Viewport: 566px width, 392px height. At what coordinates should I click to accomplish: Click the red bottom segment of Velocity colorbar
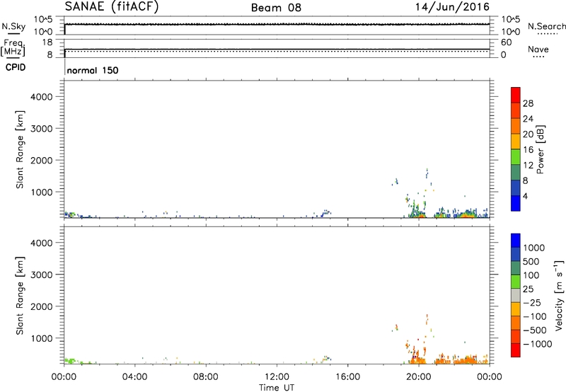pos(516,350)
